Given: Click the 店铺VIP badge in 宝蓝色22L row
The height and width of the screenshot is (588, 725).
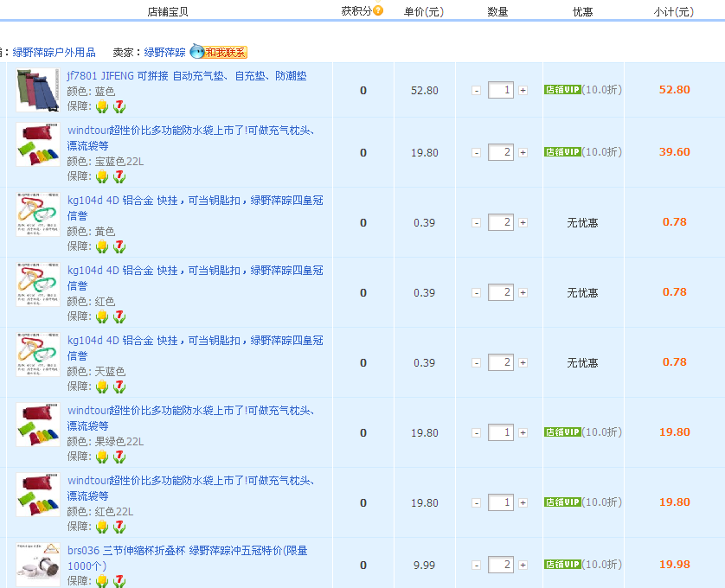Looking at the screenshot, I should pyautogui.click(x=562, y=152).
